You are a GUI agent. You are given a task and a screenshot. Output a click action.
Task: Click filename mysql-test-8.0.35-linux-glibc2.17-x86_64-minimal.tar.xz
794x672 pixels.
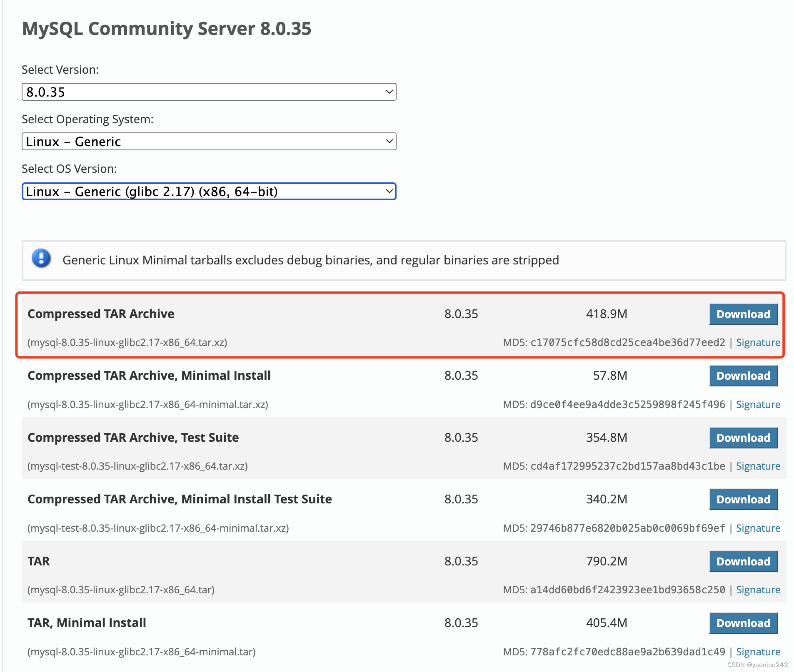[x=158, y=528]
